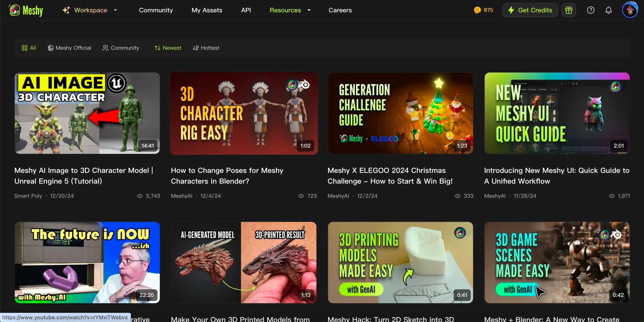Open the notifications bell
Viewport: 644px width, 322px height.
point(608,10)
